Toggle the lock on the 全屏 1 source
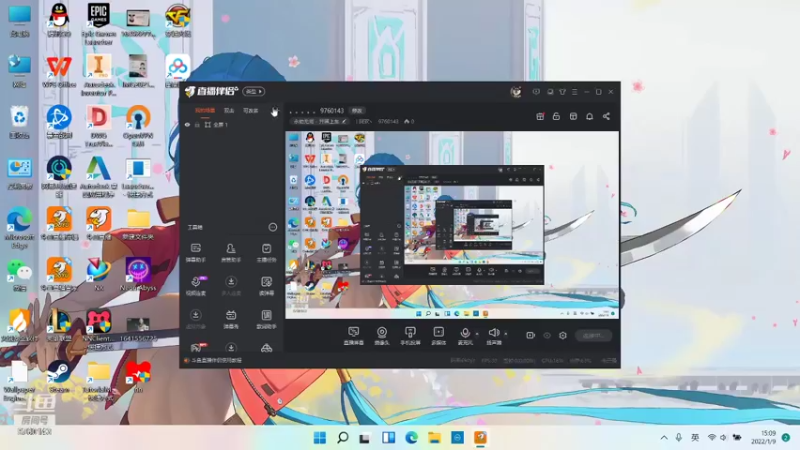This screenshot has height=450, width=800. pos(197,124)
